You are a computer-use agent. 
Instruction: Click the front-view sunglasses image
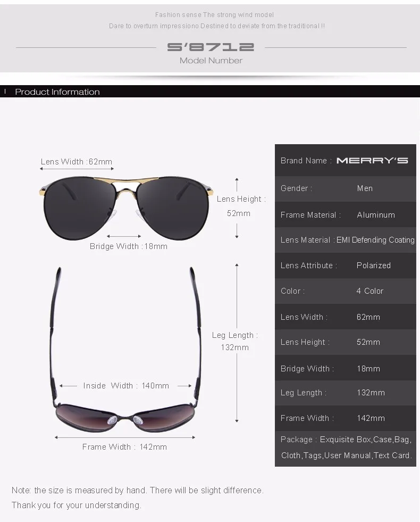127,208
